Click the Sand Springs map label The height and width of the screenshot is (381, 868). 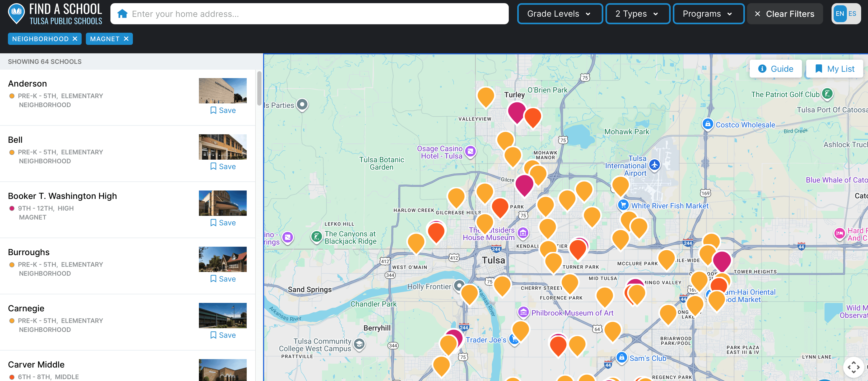tap(309, 290)
